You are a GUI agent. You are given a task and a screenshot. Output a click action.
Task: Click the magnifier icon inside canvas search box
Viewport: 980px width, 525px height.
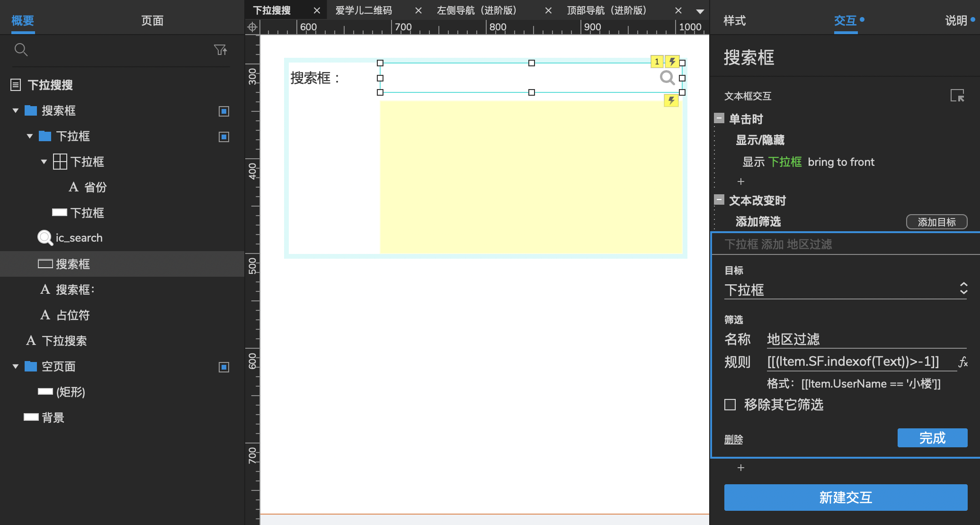667,77
